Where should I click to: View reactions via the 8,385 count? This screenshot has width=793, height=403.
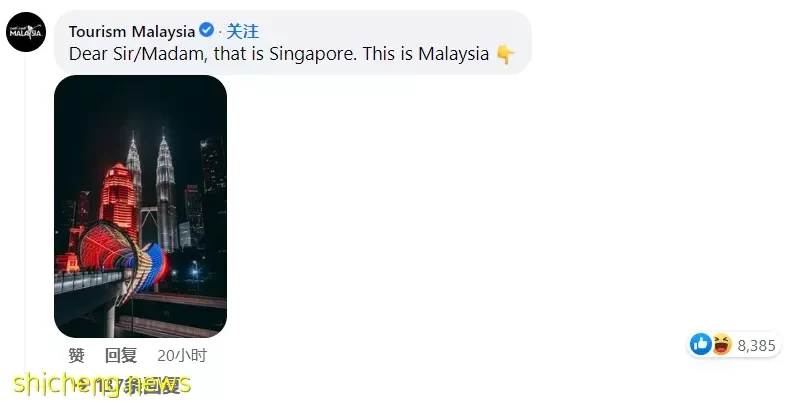click(x=756, y=345)
